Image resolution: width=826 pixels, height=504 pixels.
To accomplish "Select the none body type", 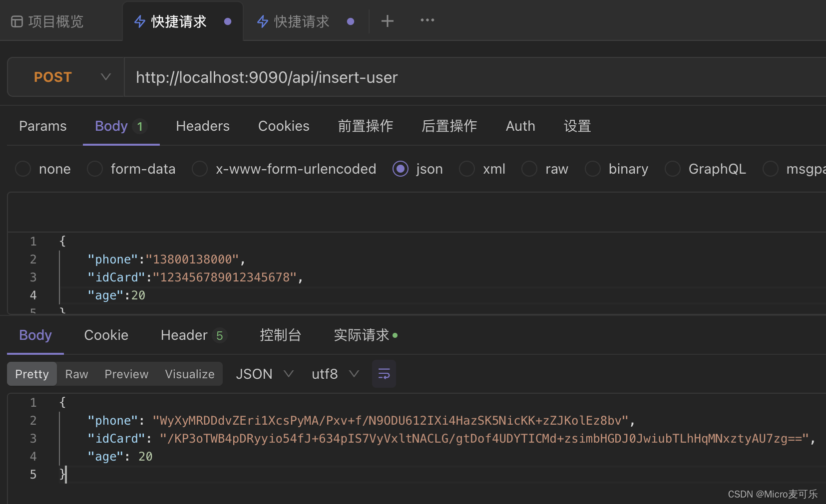I will 43,169.
